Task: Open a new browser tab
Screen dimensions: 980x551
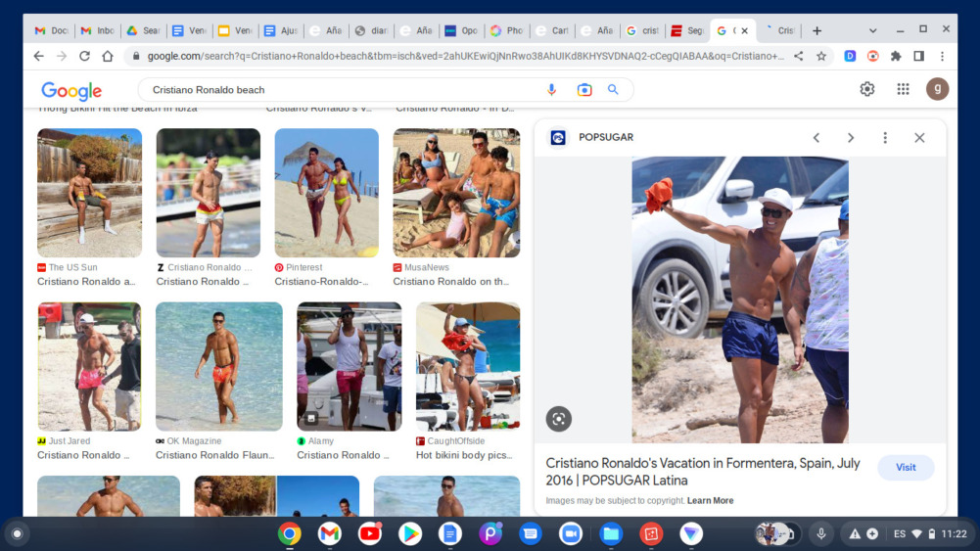Action: [817, 30]
